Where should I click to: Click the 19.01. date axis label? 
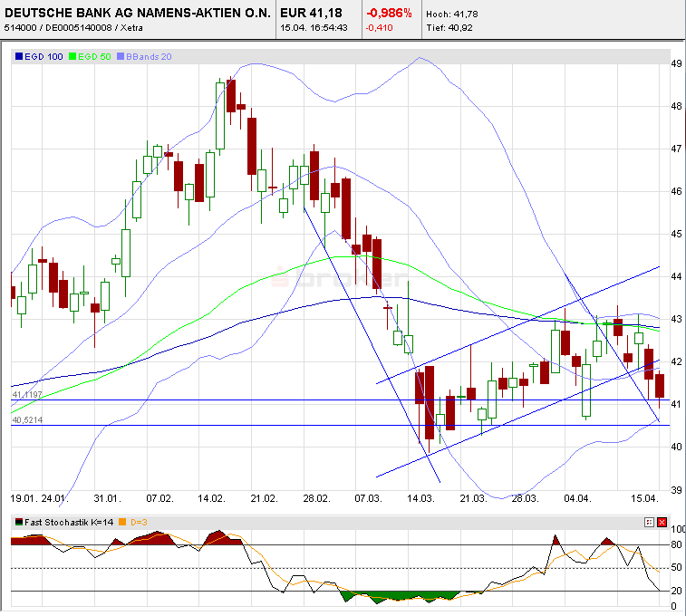24,498
